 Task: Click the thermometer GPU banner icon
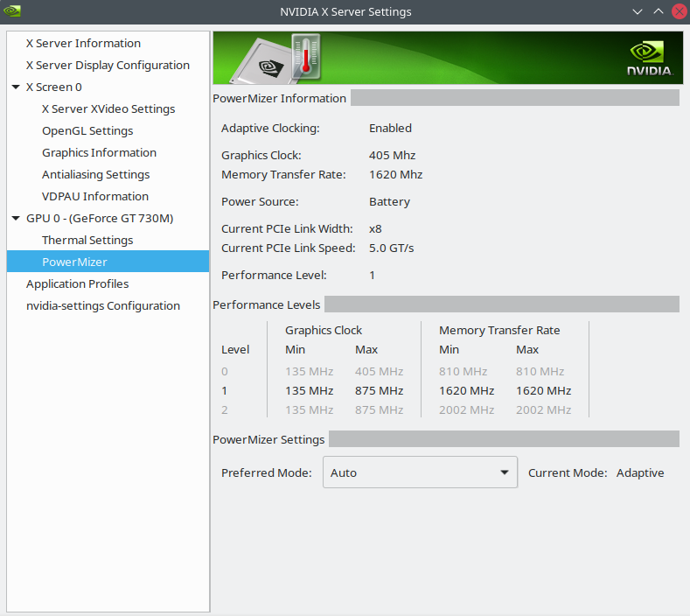tap(305, 57)
